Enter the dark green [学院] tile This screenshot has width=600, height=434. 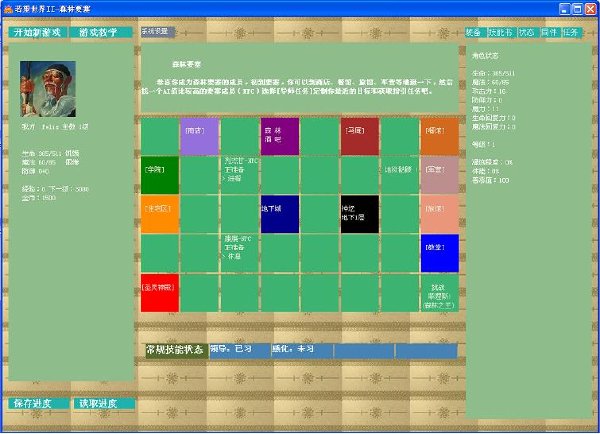coord(160,175)
